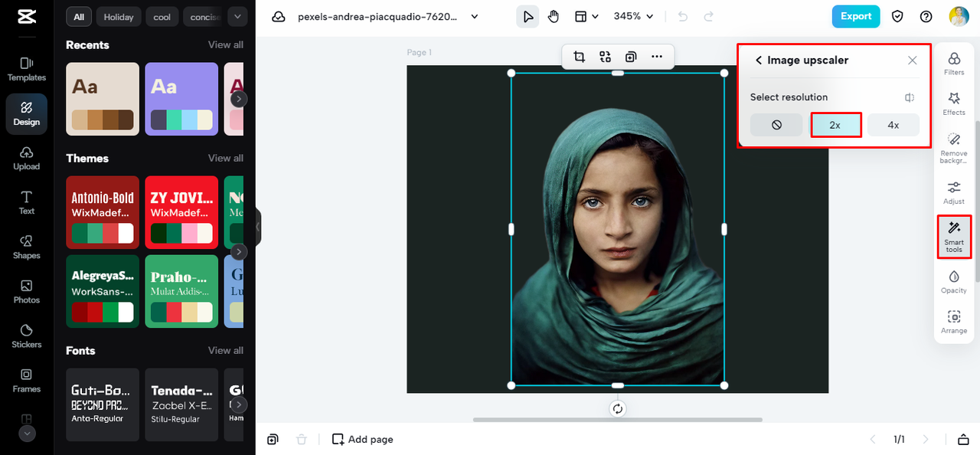
Task: Open the user profile avatar
Action: coord(959,16)
